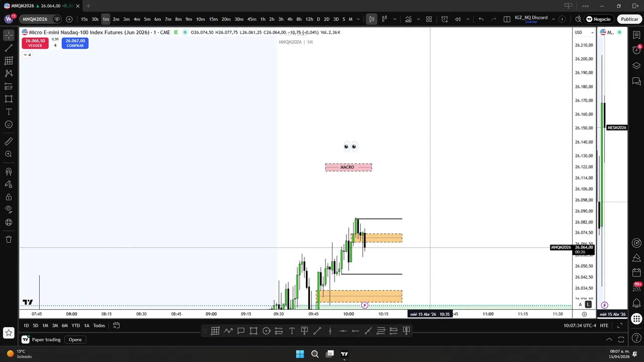Screen dimensions: 644x362
Task: Click the red VENDER sell button
Action: pos(35,43)
